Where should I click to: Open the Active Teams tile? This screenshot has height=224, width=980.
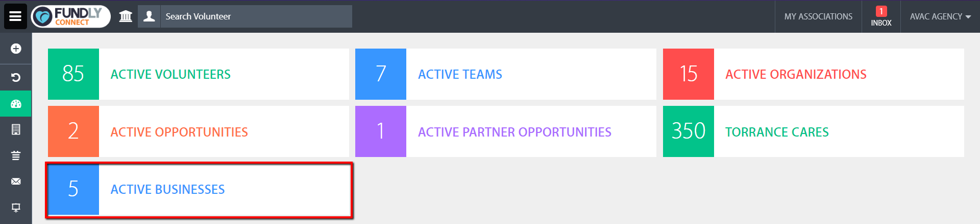click(x=506, y=74)
